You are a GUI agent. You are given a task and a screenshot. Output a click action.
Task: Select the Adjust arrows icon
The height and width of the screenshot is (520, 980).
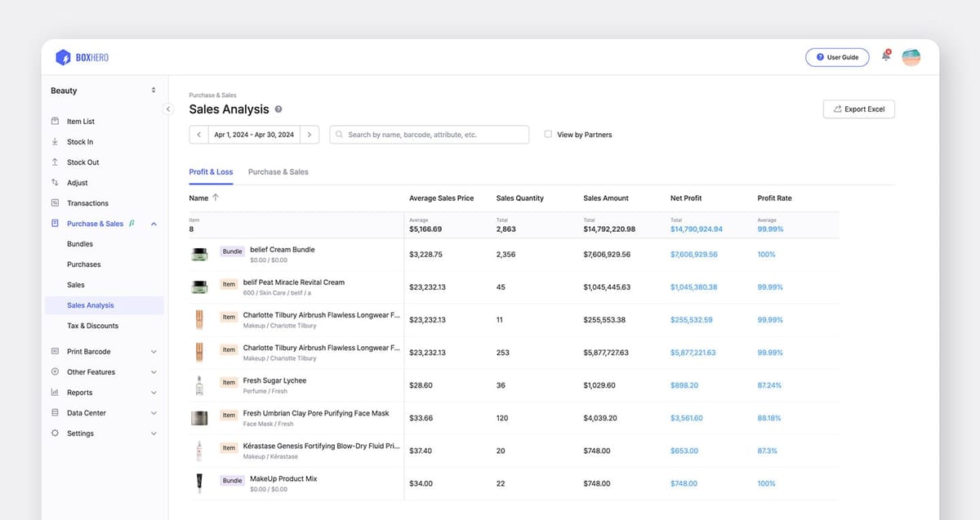[53, 182]
